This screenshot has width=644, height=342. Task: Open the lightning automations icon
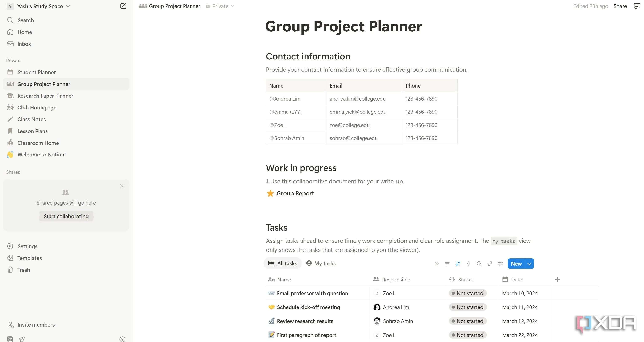(468, 263)
